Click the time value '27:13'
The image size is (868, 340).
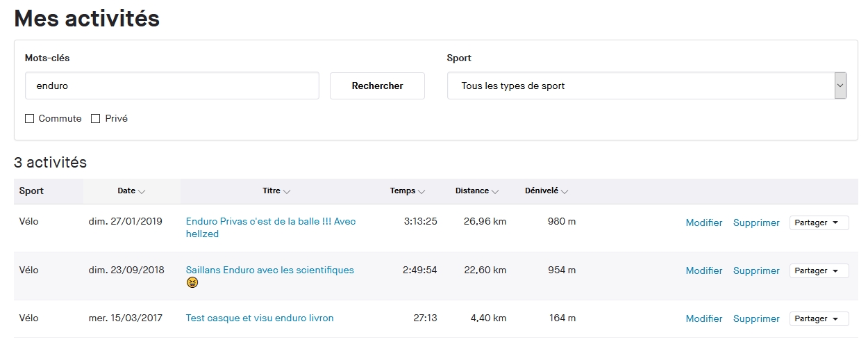tap(425, 318)
